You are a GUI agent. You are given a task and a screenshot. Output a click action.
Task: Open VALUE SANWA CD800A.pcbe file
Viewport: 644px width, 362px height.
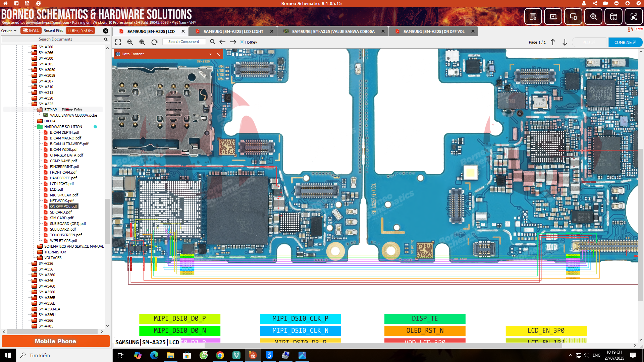point(73,115)
